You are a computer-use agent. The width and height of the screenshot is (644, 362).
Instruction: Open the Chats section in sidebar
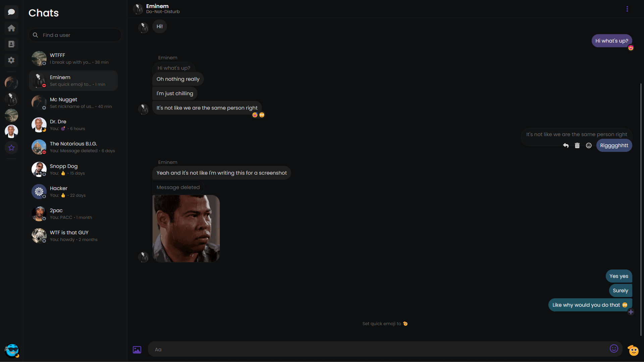[x=11, y=12]
